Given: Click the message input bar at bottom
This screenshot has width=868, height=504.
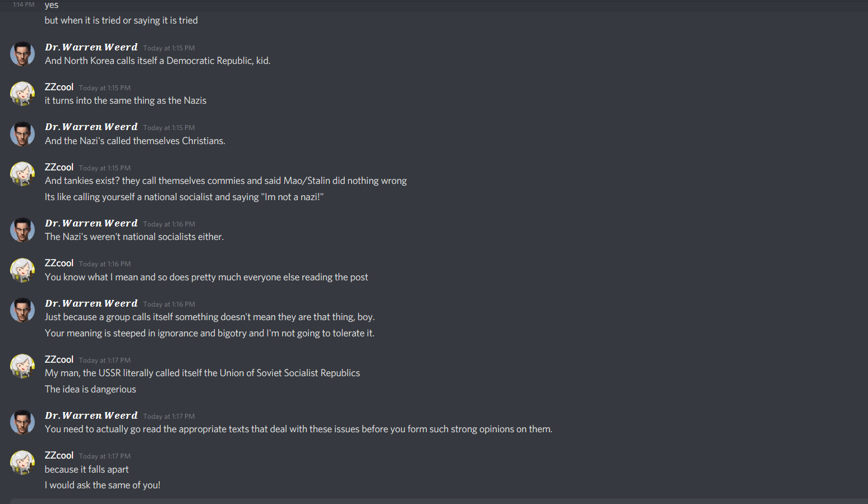Looking at the screenshot, I should coord(439,501).
